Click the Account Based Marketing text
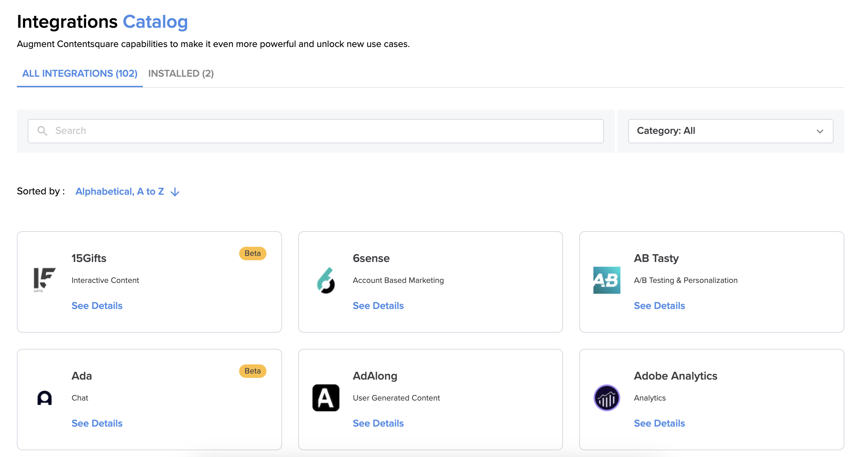This screenshot has height=457, width=868. pyautogui.click(x=398, y=280)
